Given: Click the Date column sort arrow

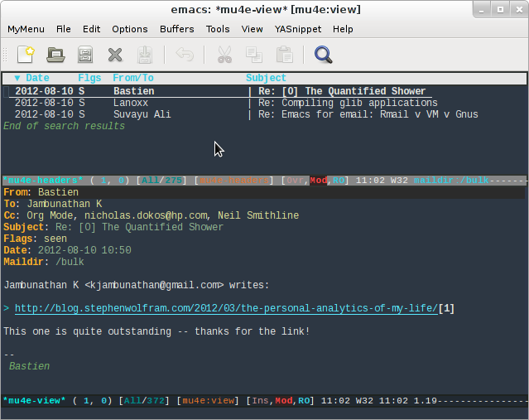Looking at the screenshot, I should [17, 78].
